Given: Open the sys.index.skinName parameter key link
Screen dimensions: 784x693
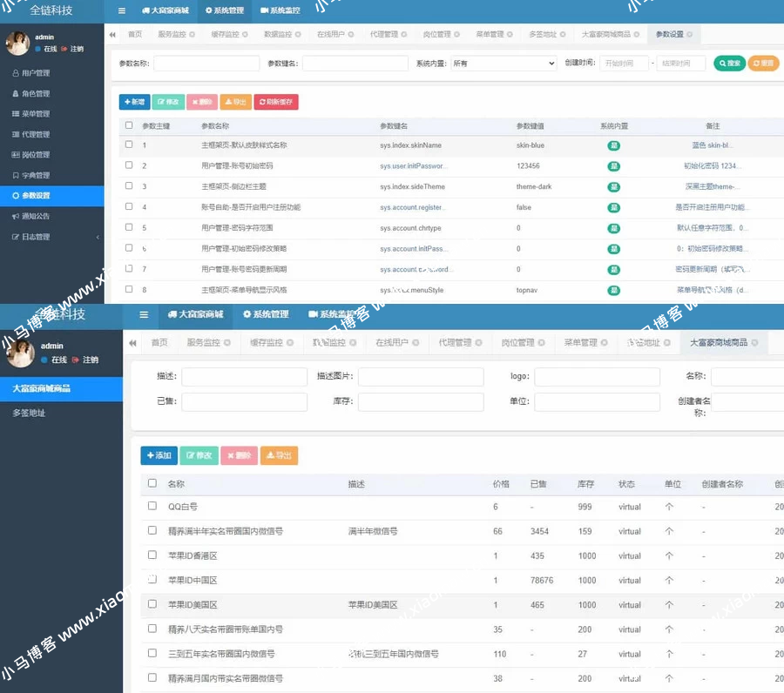Looking at the screenshot, I should click(410, 145).
